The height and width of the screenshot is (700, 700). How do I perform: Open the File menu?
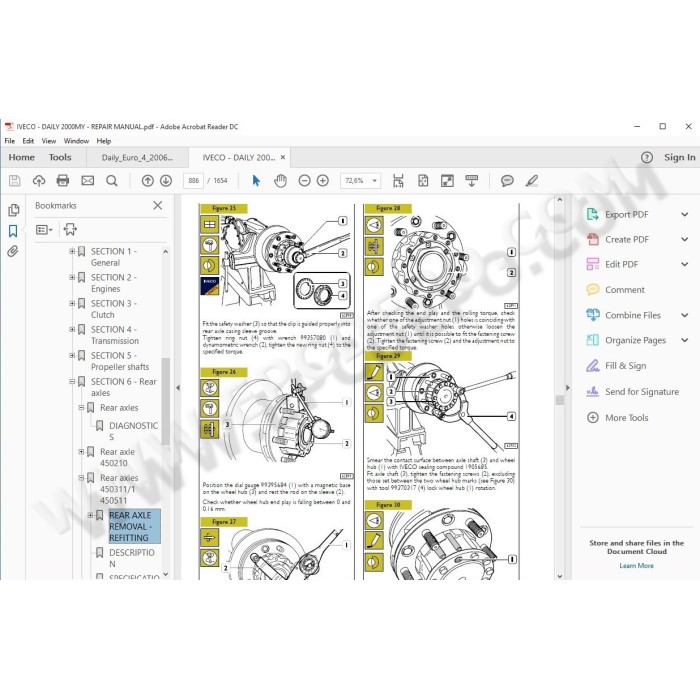(9, 141)
